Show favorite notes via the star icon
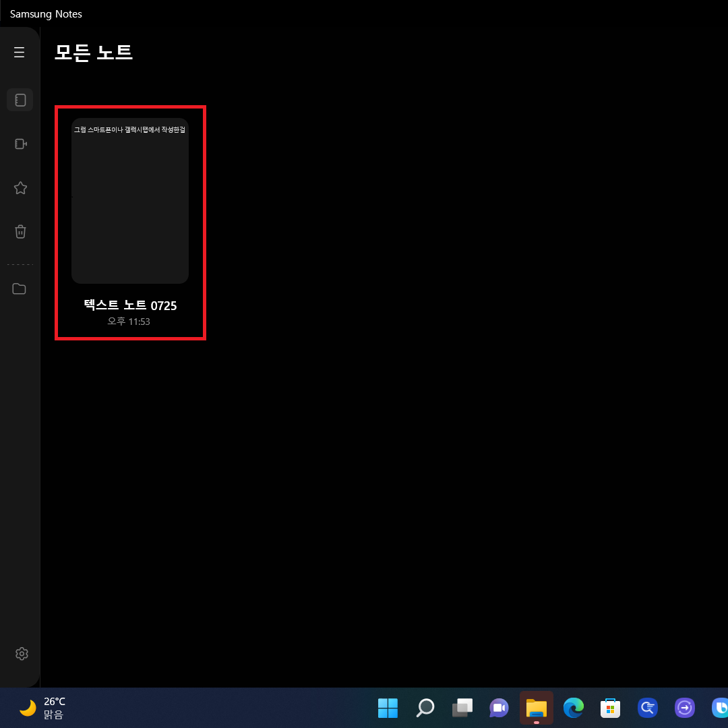The height and width of the screenshot is (728, 728). pos(20,187)
